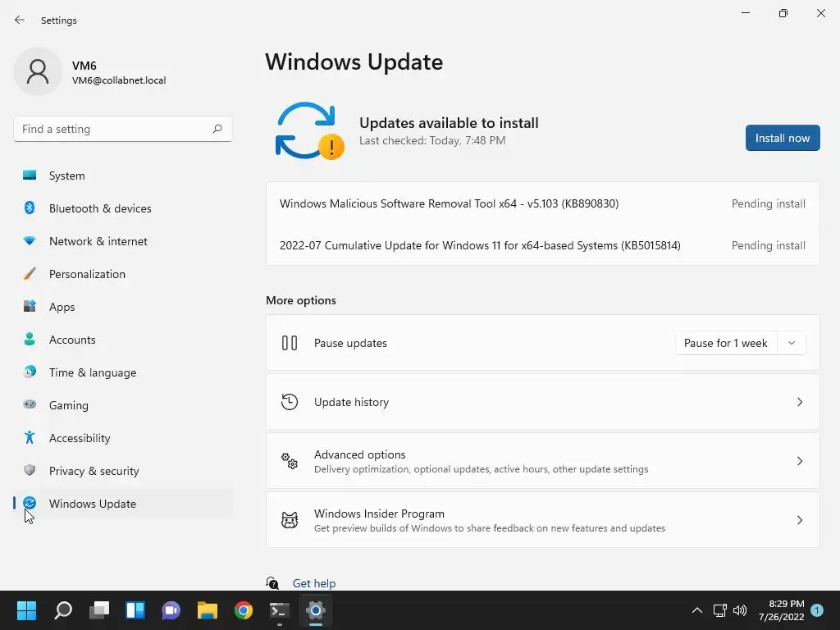
Task: Launch File Explorer from taskbar
Action: point(208,610)
